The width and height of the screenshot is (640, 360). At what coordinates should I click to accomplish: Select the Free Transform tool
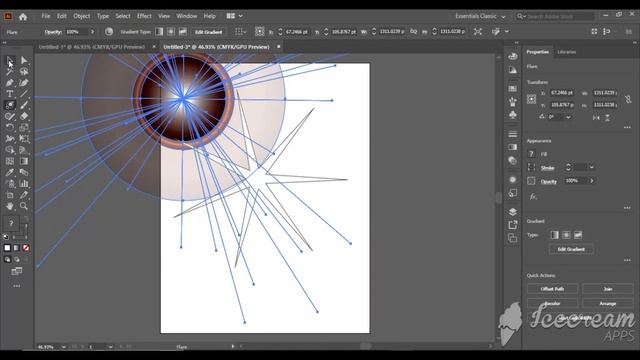pos(24,139)
